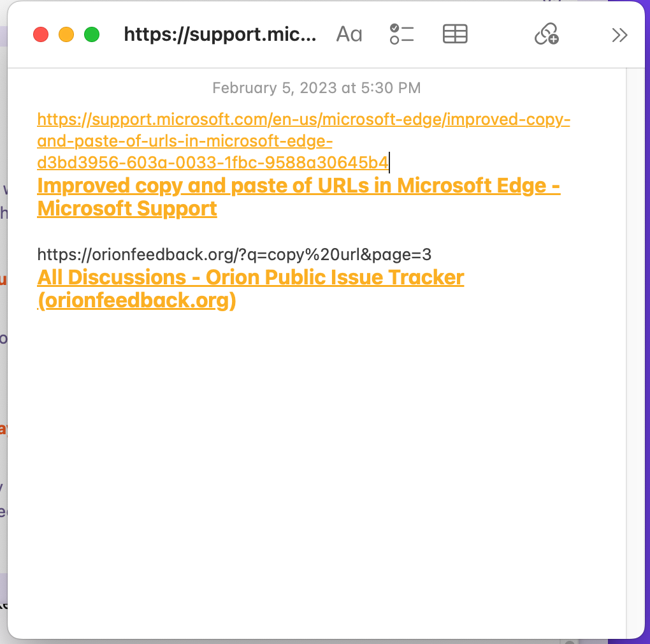
Task: Insert a table using the table icon
Action: click(455, 34)
